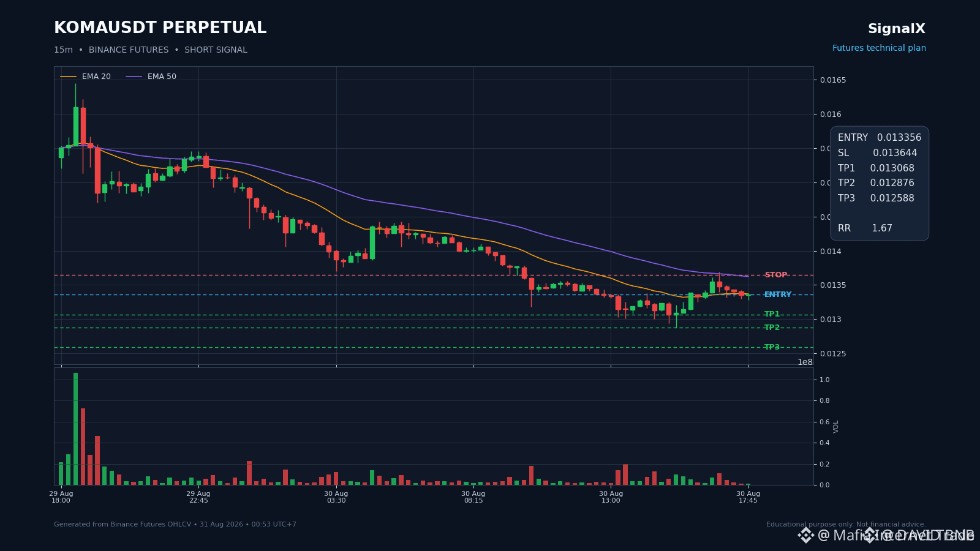Image resolution: width=980 pixels, height=551 pixels.
Task: Click the 'Generated from Binance Futures OHLCV' footer note
Action: (x=175, y=525)
